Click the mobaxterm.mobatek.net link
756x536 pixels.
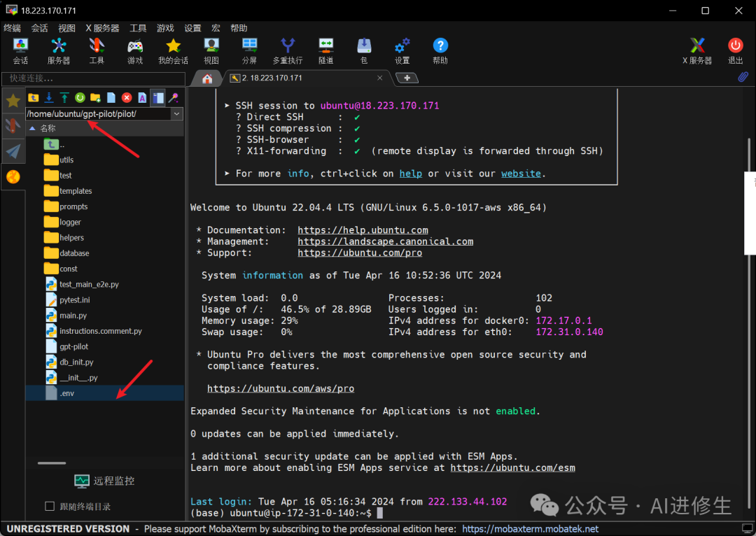(x=531, y=529)
